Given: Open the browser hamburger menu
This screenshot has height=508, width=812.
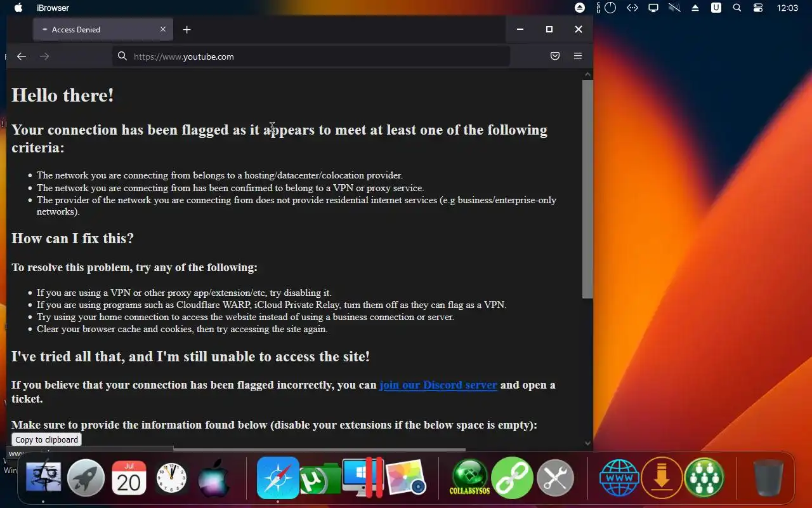Looking at the screenshot, I should 578,56.
